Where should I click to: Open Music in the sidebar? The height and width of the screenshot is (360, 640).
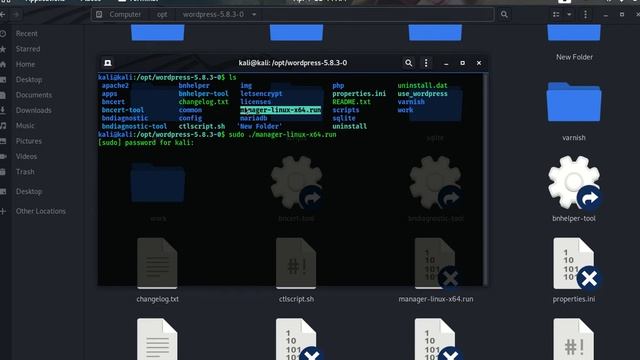(x=25, y=125)
